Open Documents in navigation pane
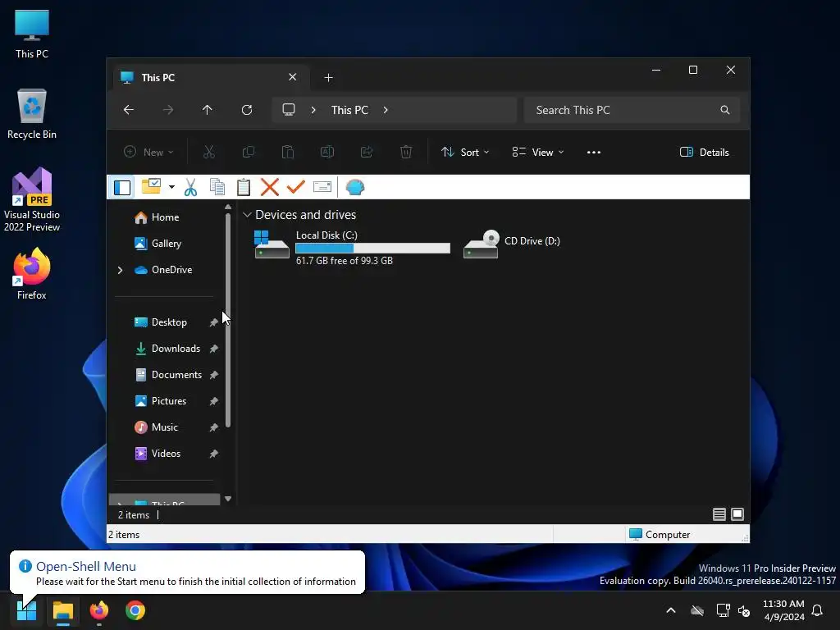Image resolution: width=840 pixels, height=630 pixels. tap(176, 374)
